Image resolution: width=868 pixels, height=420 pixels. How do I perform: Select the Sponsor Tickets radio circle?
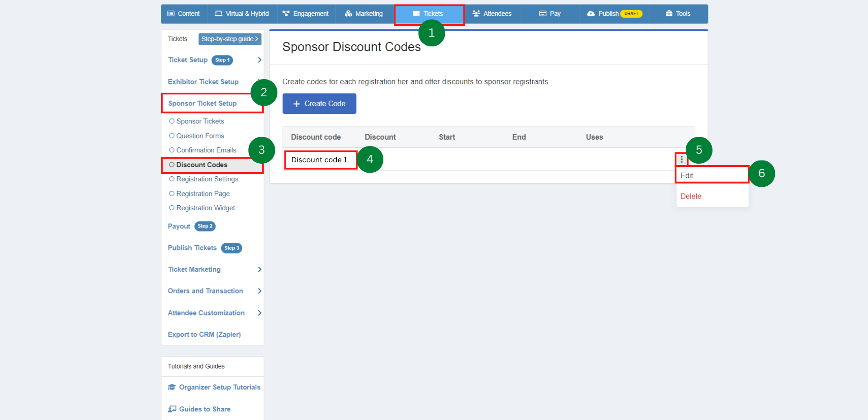(x=171, y=121)
